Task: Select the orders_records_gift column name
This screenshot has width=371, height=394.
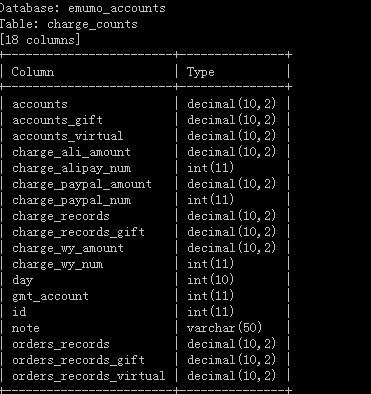Action: [x=78, y=360]
